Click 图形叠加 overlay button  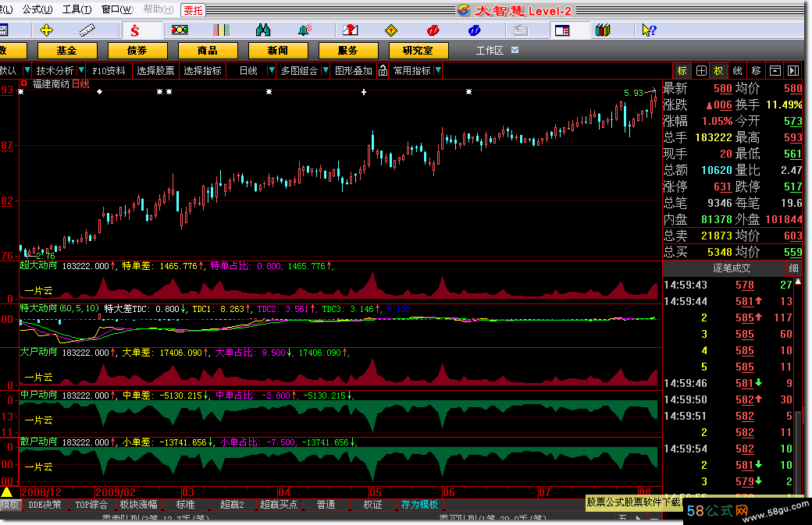click(354, 71)
